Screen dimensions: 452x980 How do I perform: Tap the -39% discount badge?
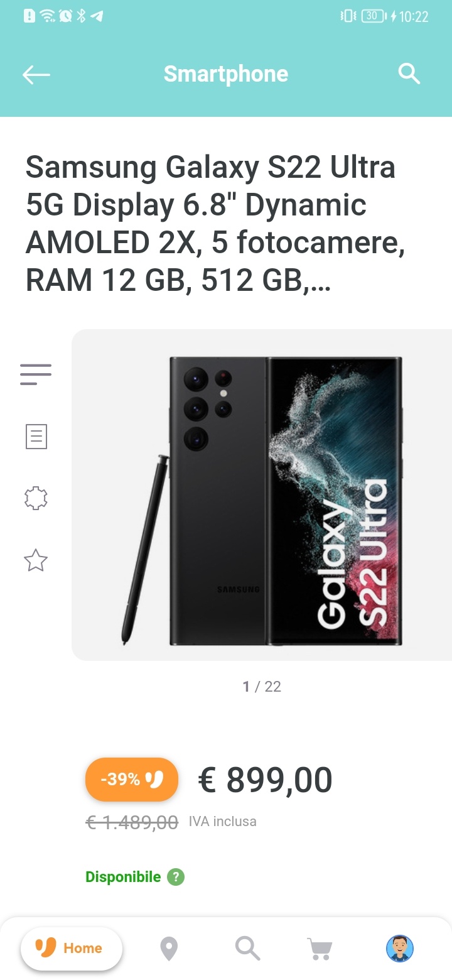132,780
